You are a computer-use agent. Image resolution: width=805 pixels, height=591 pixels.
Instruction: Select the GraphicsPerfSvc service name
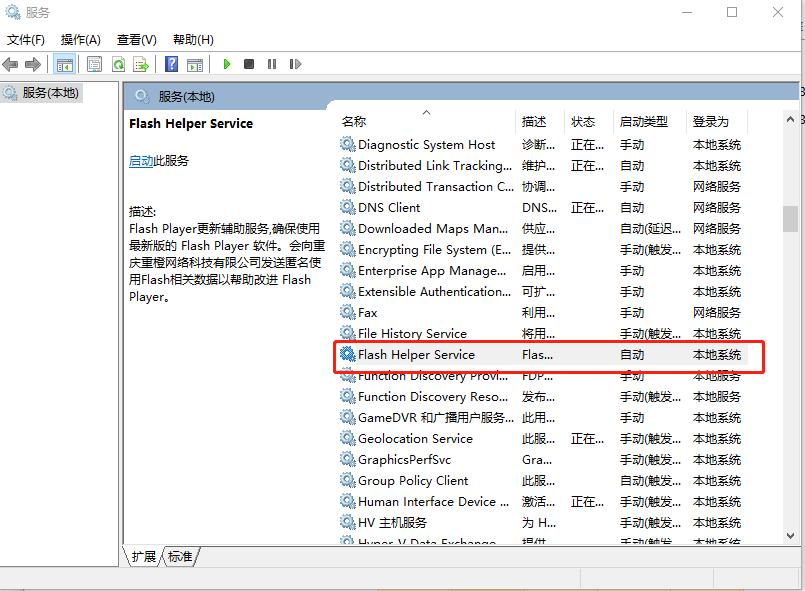tap(405, 460)
